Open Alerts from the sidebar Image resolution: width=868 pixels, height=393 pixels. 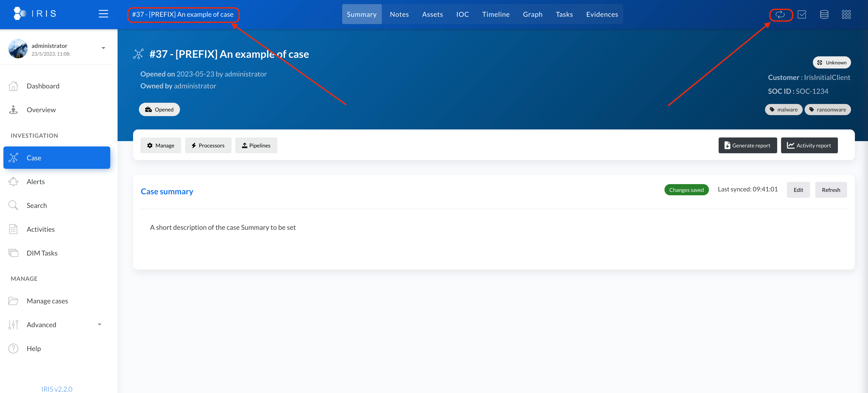(35, 182)
